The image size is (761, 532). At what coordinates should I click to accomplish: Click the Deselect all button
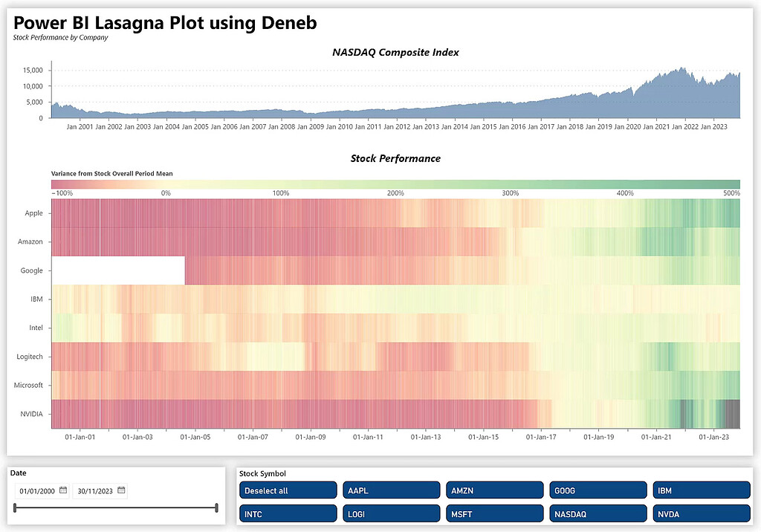288,490
